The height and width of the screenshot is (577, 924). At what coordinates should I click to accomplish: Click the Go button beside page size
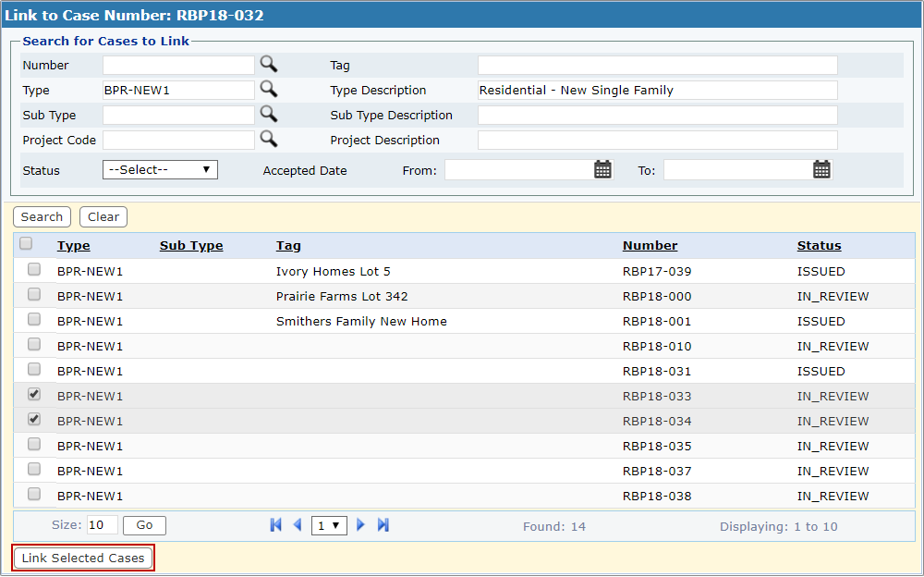[x=144, y=524]
